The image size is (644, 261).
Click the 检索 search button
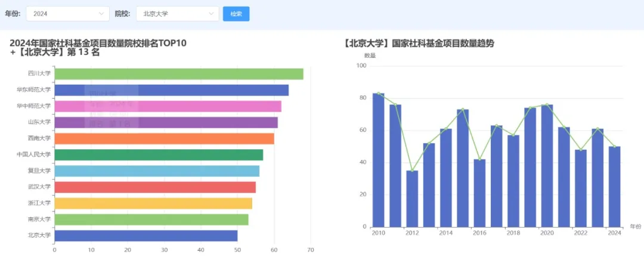pos(236,14)
